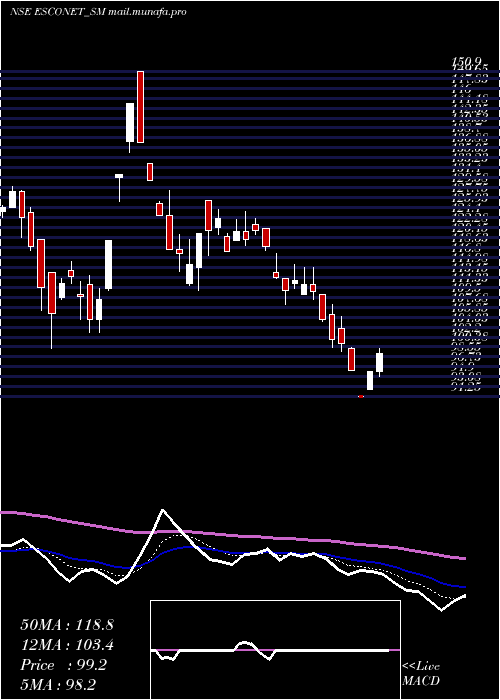Click the NSE ESCONET_SM chart title
Viewport: 500px width, 700px height.
pyautogui.click(x=98, y=12)
